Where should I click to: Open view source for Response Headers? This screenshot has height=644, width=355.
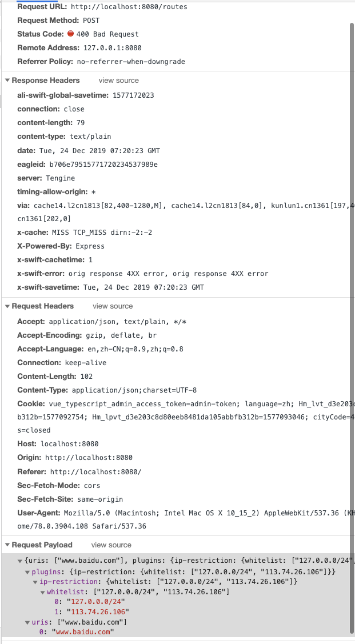(x=118, y=80)
